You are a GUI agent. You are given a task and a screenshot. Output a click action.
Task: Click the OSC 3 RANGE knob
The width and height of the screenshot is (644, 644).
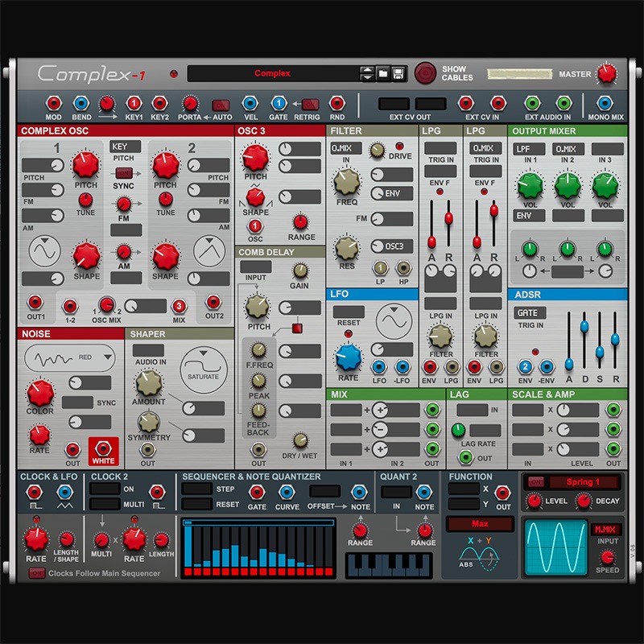tap(300, 222)
